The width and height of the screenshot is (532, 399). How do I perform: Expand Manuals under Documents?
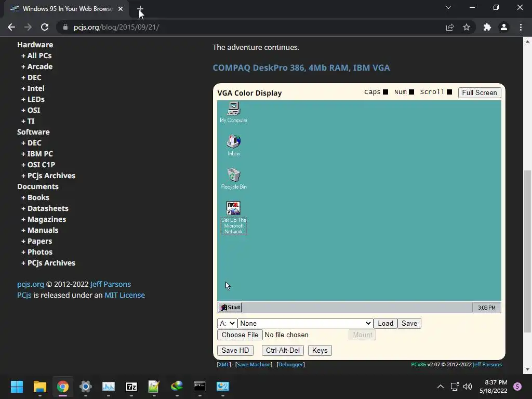click(39, 230)
